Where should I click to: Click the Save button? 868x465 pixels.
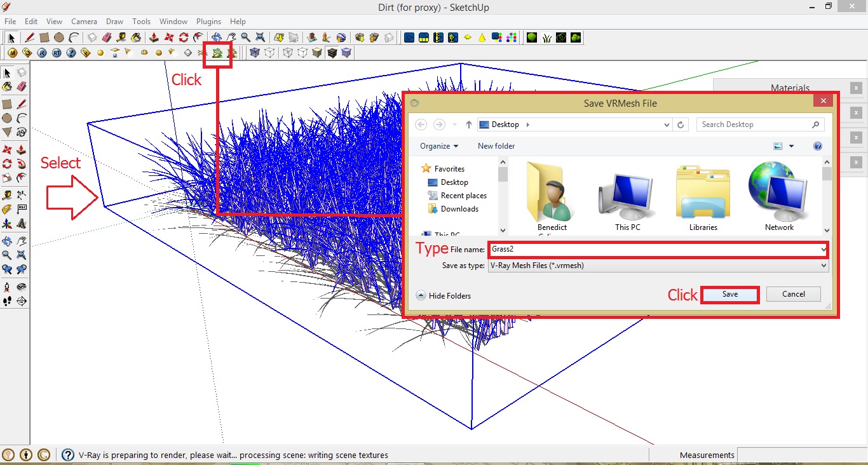(x=730, y=295)
